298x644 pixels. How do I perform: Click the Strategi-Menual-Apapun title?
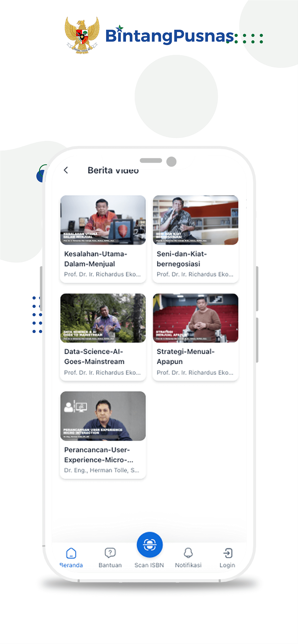pyautogui.click(x=185, y=356)
